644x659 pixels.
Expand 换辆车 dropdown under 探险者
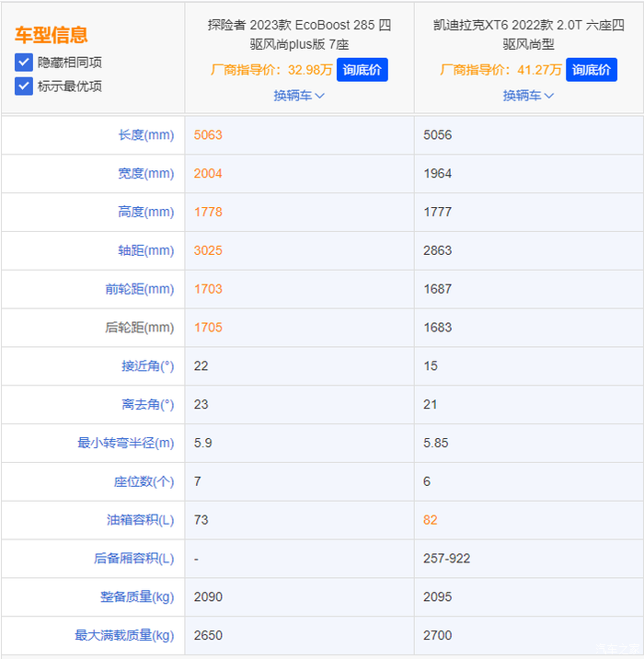(299, 96)
